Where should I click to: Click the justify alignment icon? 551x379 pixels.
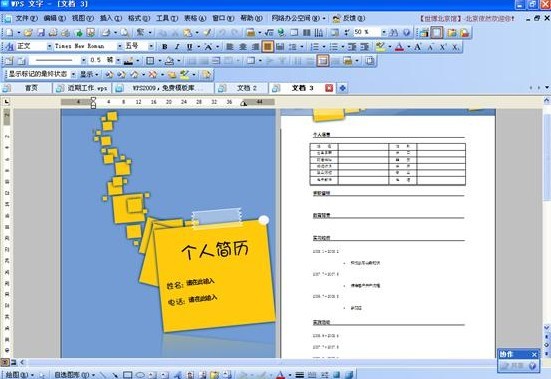[267, 47]
